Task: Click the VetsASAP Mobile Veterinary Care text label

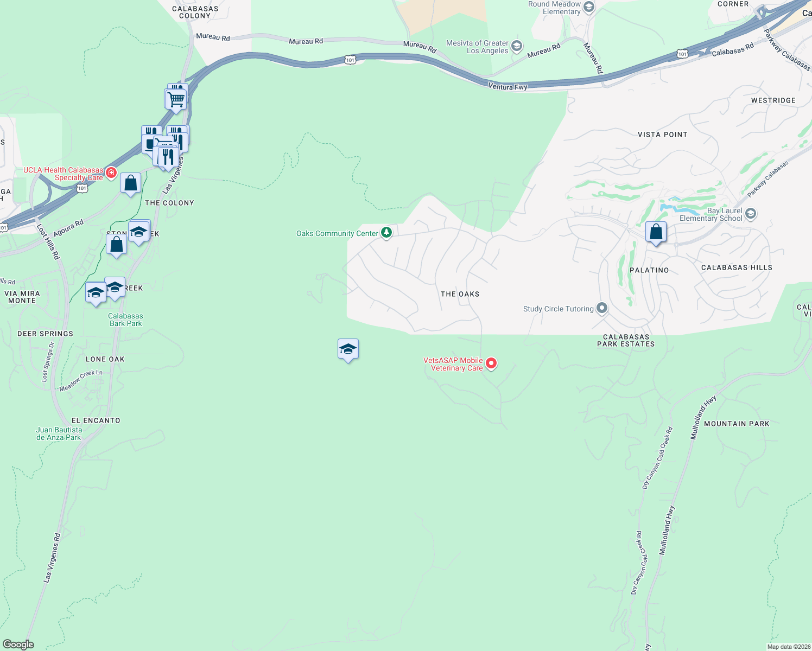Action: pyautogui.click(x=453, y=363)
